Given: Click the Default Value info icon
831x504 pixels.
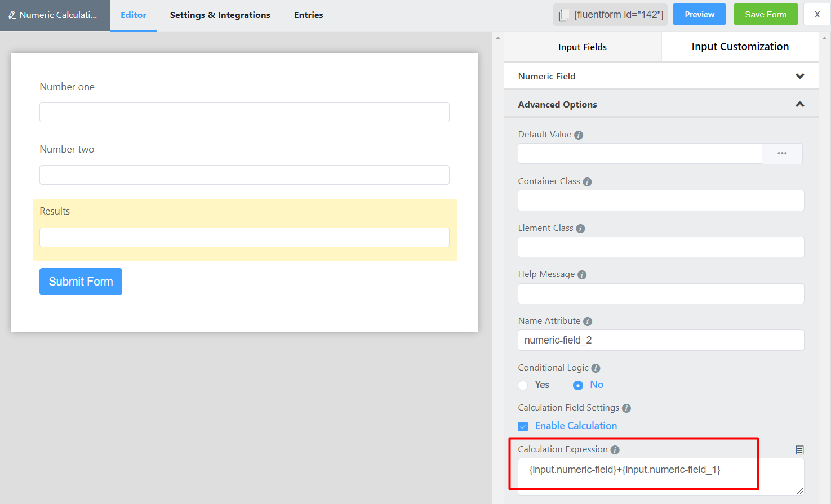Looking at the screenshot, I should 579,135.
